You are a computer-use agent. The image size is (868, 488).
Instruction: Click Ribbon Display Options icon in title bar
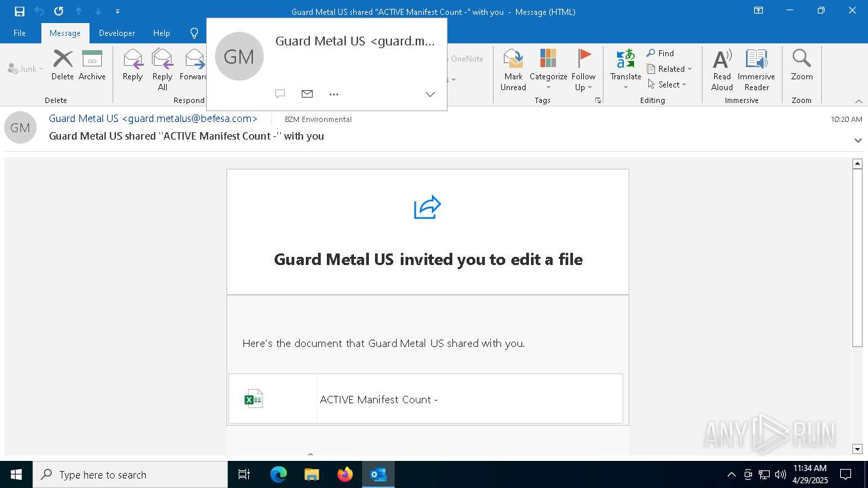[x=758, y=11]
